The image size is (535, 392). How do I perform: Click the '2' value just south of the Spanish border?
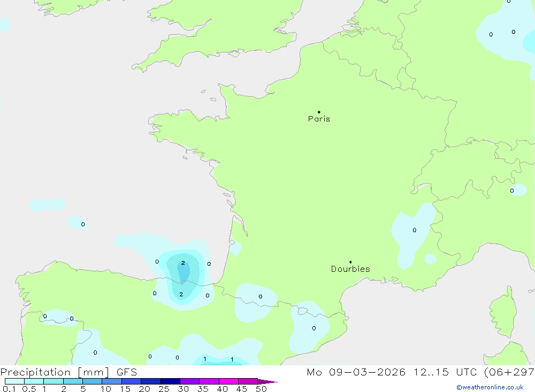coord(181,295)
